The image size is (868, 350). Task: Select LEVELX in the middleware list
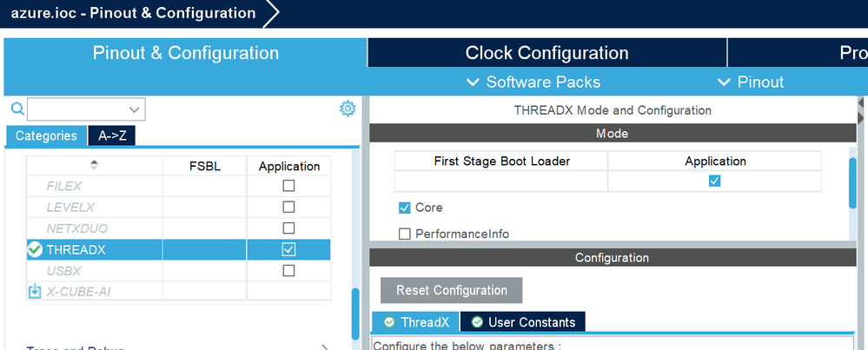[70, 207]
